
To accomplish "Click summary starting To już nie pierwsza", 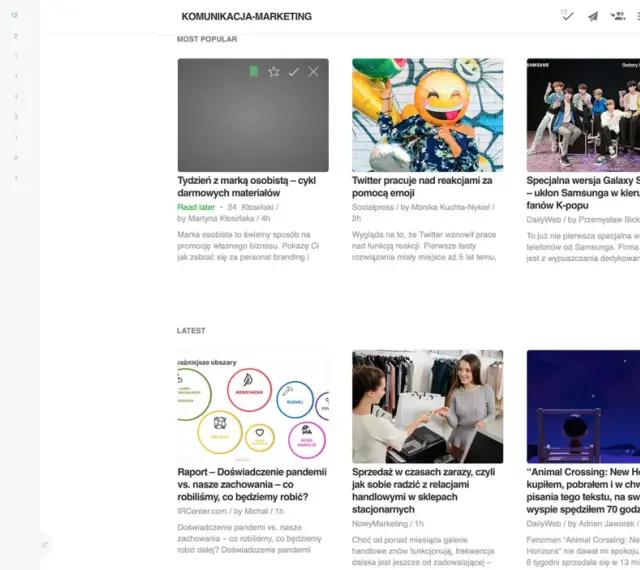I will point(583,247).
